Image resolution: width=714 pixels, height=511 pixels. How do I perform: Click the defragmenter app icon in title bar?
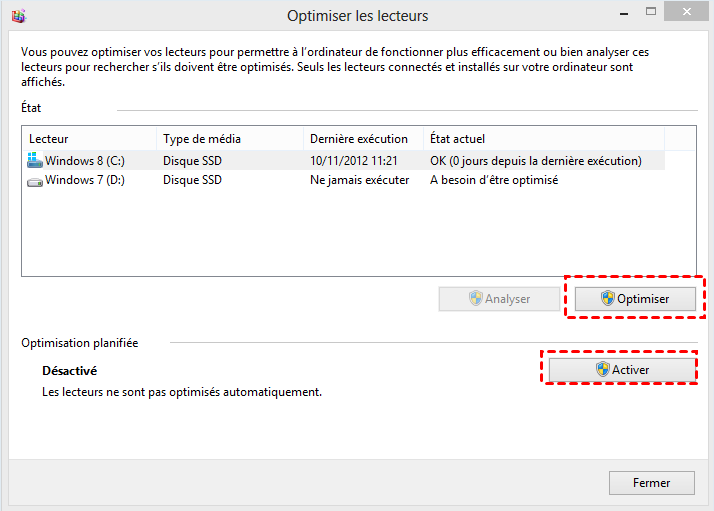[x=19, y=16]
